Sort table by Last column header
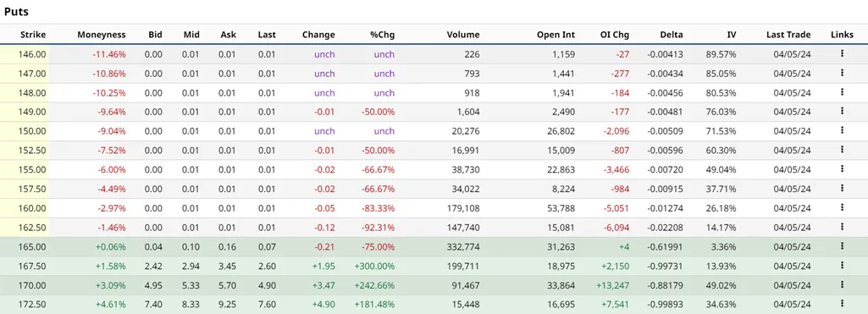Screen dimensions: 868x314 (x=267, y=34)
